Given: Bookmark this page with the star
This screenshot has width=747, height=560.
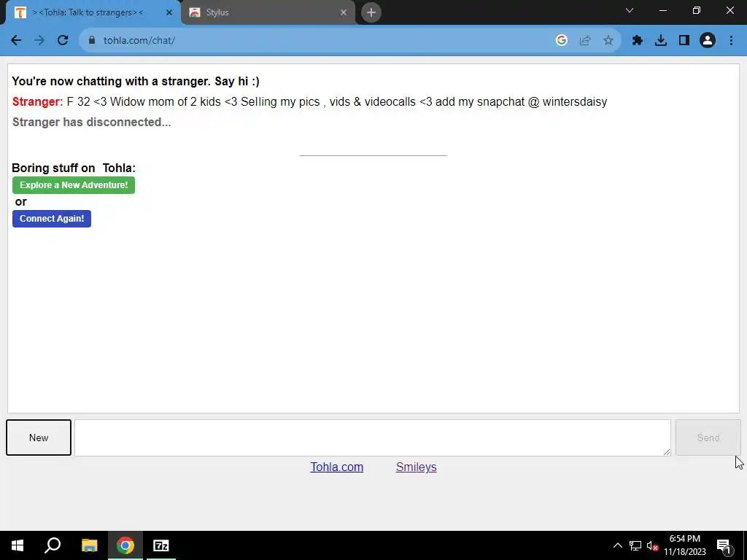Looking at the screenshot, I should tap(608, 41).
